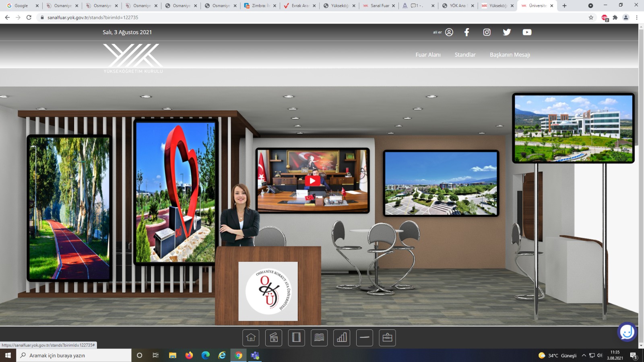
Task: Open the tab search dropdown arrow
Action: (590, 6)
